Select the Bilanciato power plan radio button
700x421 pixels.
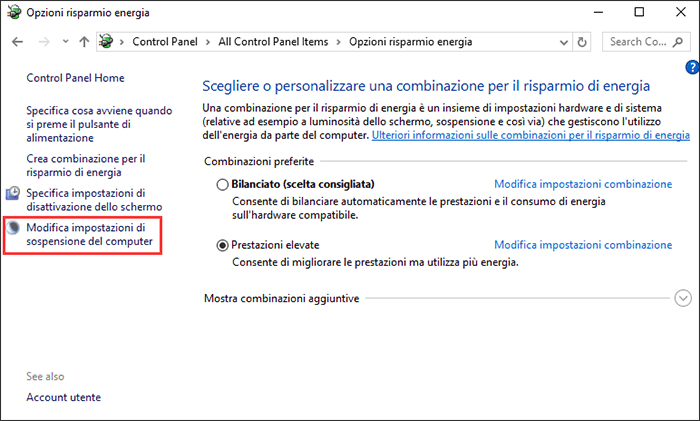[x=222, y=184]
